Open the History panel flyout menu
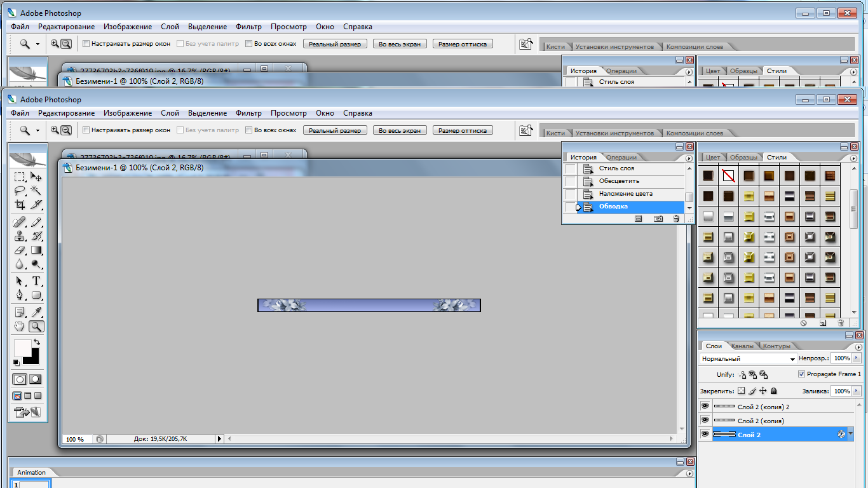Image resolution: width=868 pixels, height=488 pixels. (689, 159)
